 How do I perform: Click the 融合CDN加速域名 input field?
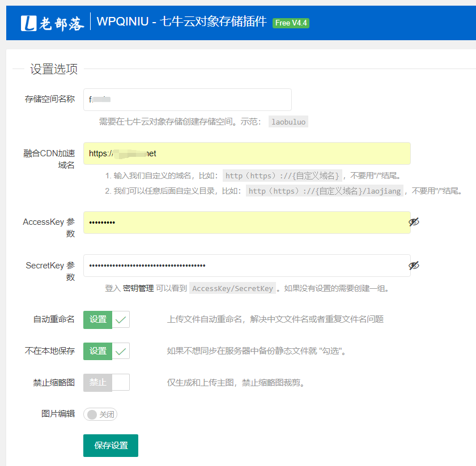247,153
